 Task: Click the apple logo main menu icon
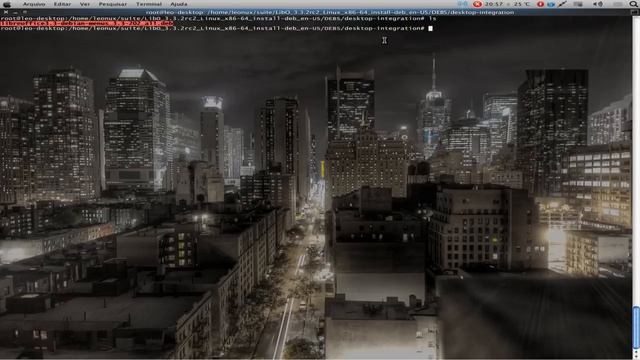(x=7, y=4)
